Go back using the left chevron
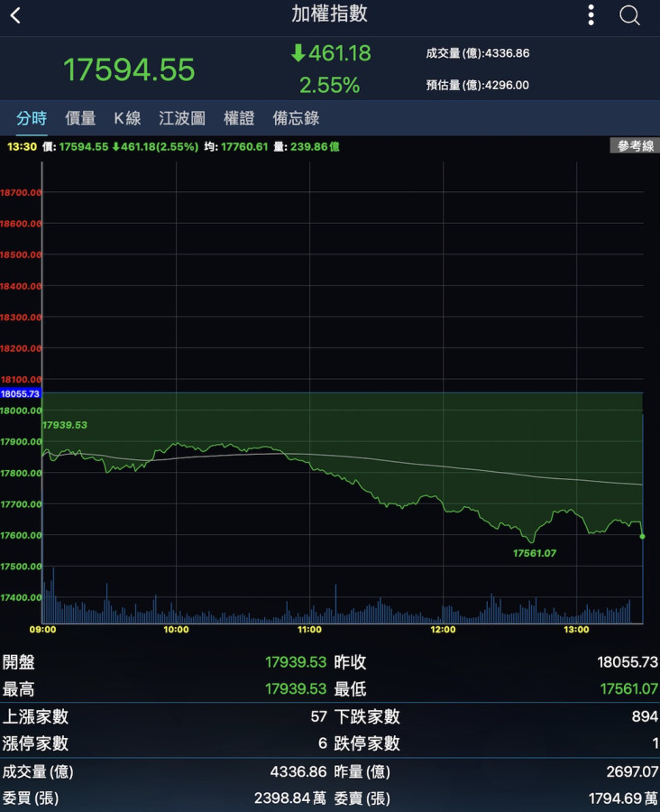Viewport: 660px width, 812px height. click(x=15, y=15)
